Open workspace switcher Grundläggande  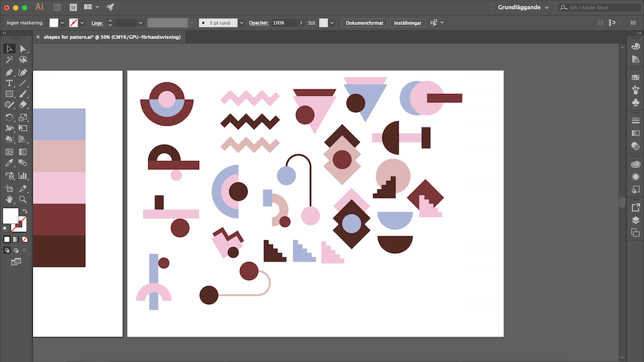coord(523,7)
